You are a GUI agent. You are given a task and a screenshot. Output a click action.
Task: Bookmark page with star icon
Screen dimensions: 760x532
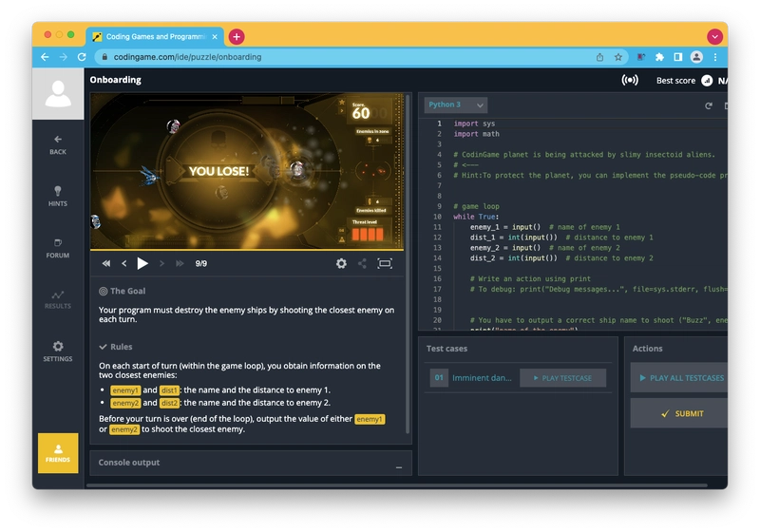(x=618, y=57)
